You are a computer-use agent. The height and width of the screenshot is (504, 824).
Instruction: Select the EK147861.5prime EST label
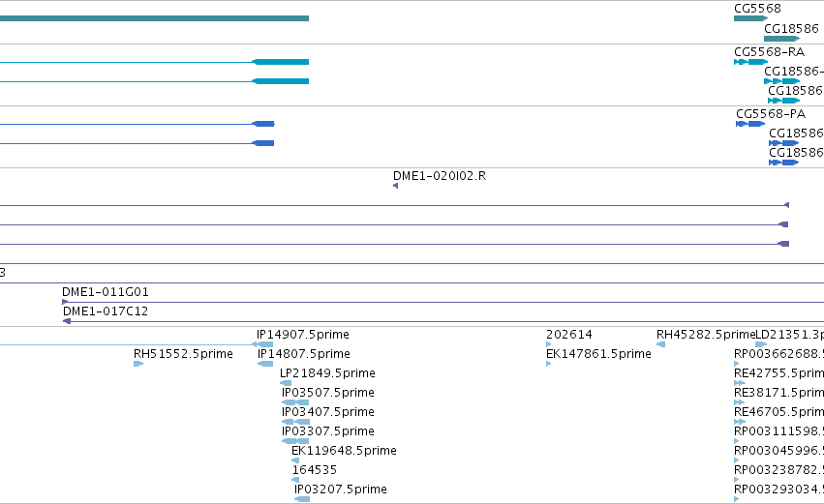(x=598, y=354)
